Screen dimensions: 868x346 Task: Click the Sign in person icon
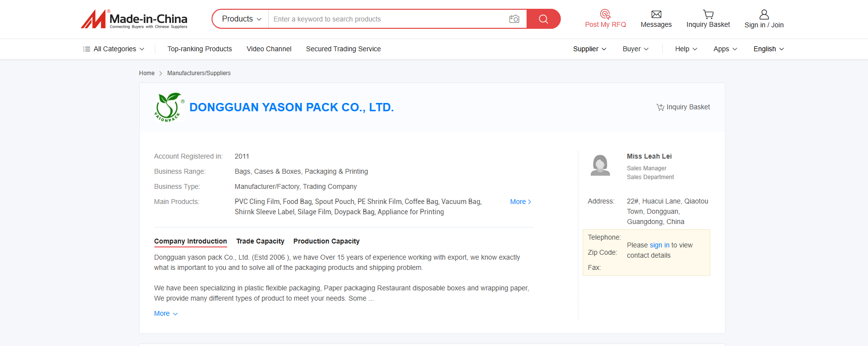pyautogui.click(x=764, y=14)
